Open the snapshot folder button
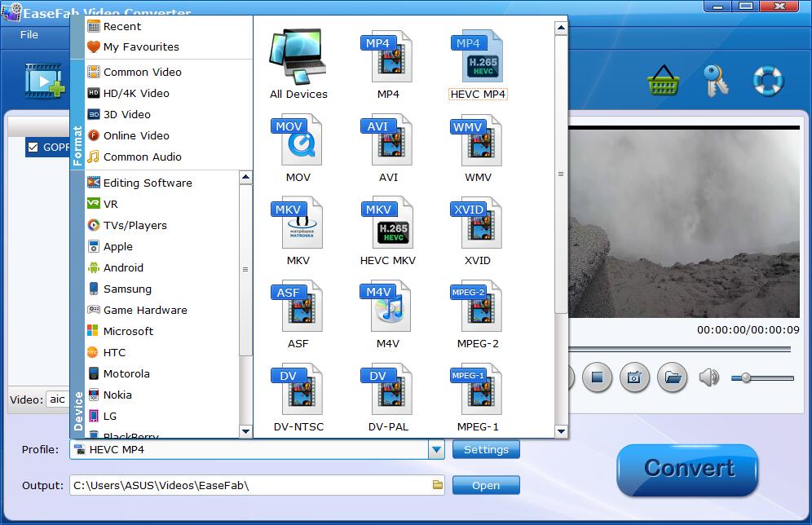The image size is (812, 525). tap(672, 377)
